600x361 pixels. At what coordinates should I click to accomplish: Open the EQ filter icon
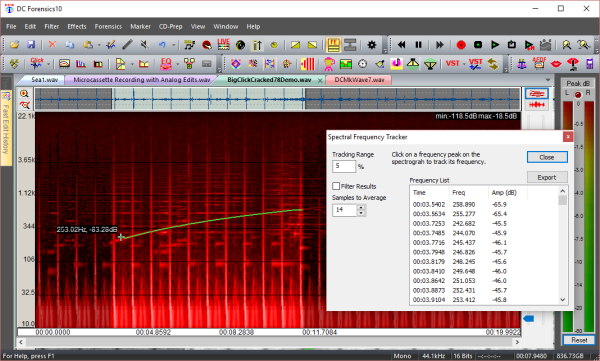pos(166,63)
